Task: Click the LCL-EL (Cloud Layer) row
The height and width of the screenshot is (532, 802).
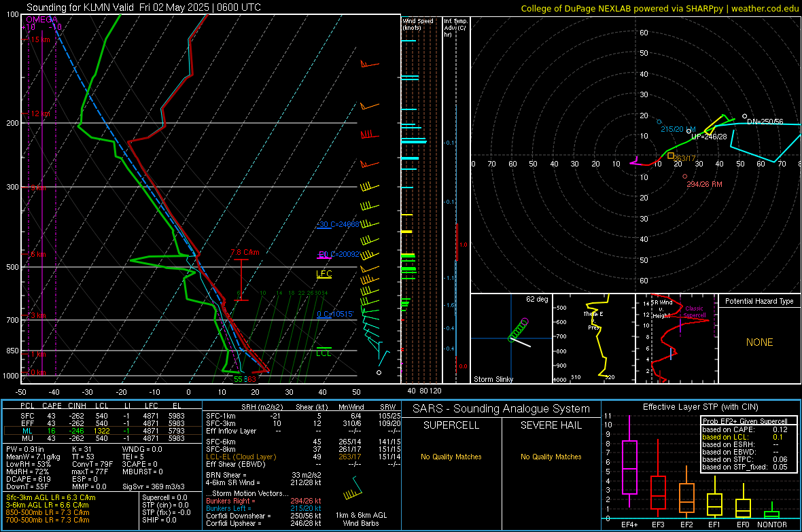Action: (x=303, y=457)
